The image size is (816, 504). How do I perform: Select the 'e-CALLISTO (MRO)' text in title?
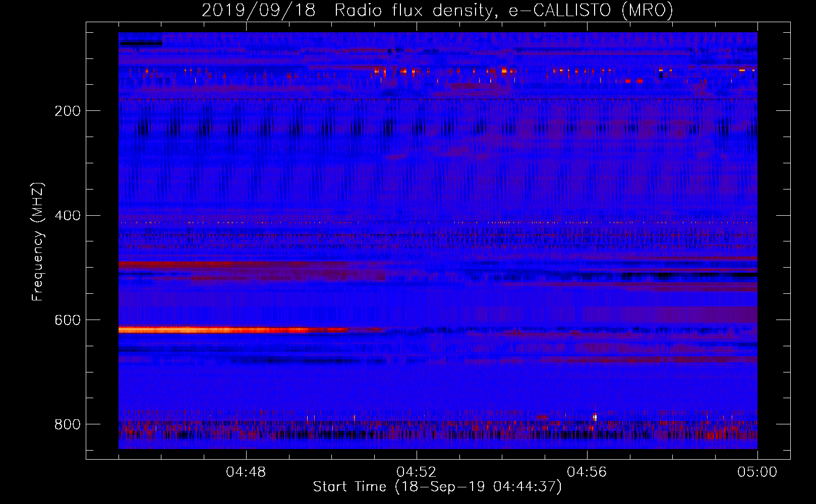point(591,10)
